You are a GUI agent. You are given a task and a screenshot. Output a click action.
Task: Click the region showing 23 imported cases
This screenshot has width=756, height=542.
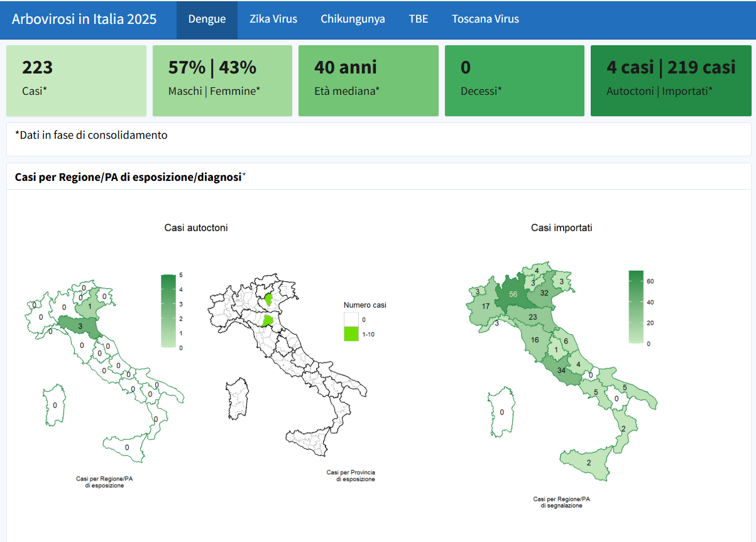click(532, 317)
